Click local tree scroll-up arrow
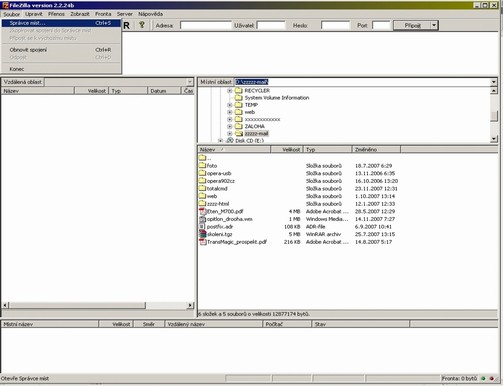 [x=494, y=91]
